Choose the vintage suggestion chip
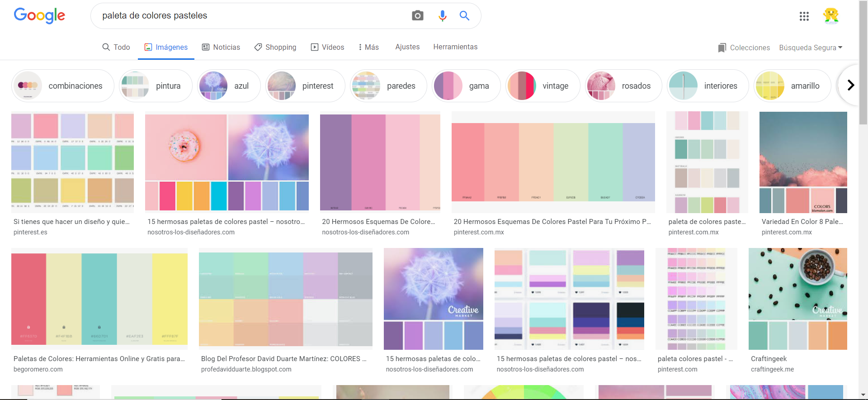Screen dimensions: 868x400 click(543, 86)
